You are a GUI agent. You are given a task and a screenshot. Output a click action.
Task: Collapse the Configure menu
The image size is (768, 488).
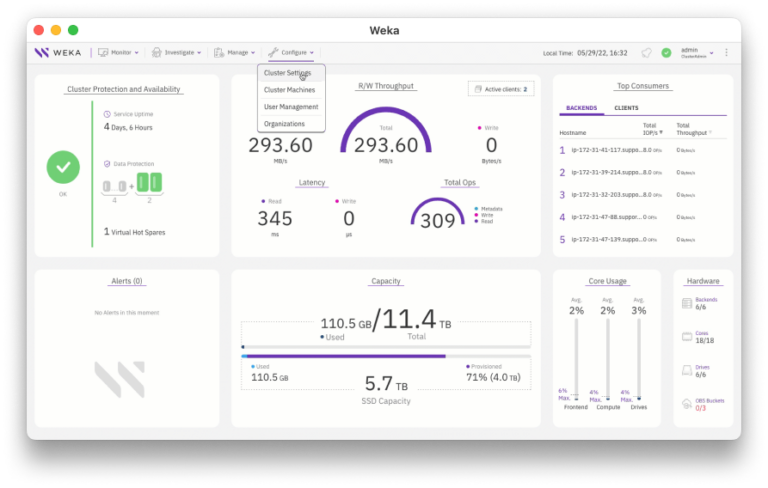point(291,52)
